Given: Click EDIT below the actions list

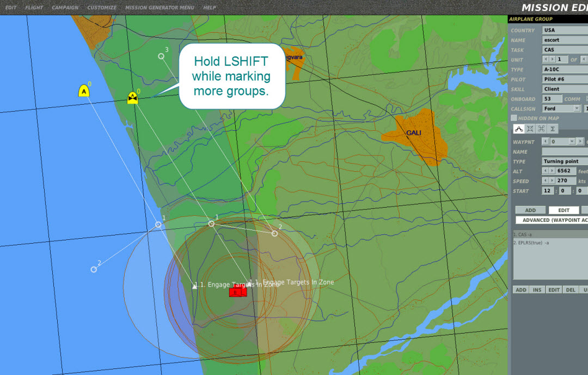Looking at the screenshot, I should (x=554, y=290).
